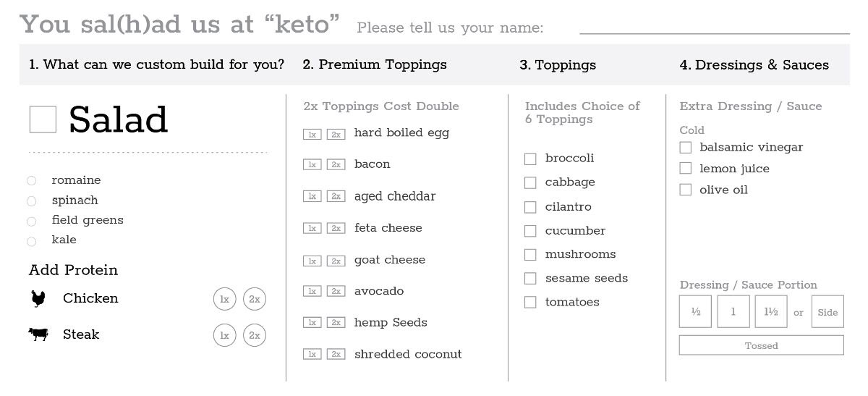Pick 2x shredded coconut topping

tap(336, 354)
